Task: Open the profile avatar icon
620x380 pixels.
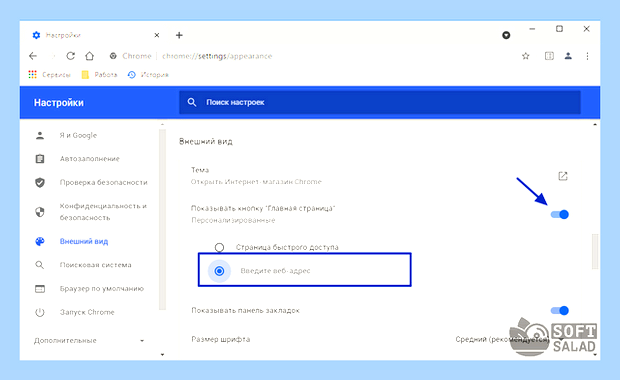Action: point(568,56)
